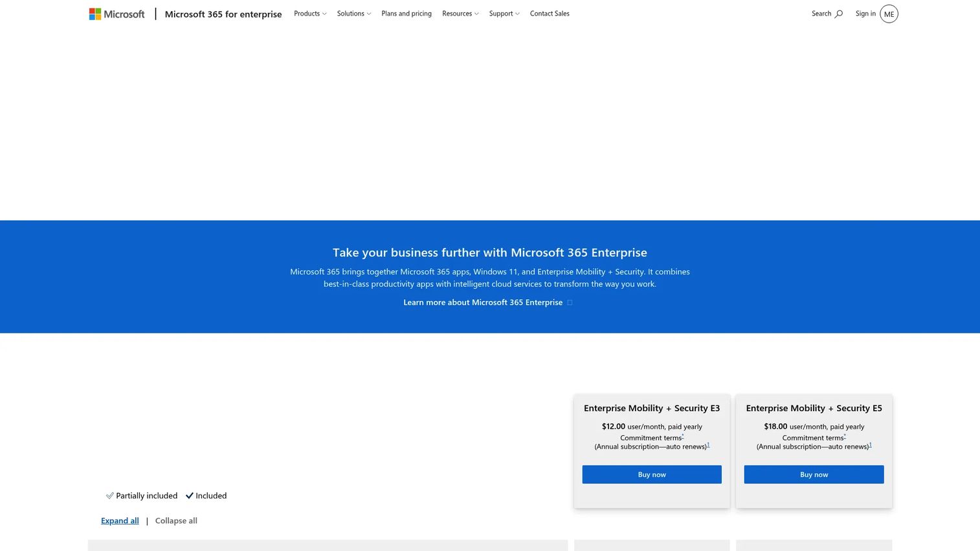The height and width of the screenshot is (551, 980).
Task: Expand all feature sections
Action: coord(120,521)
